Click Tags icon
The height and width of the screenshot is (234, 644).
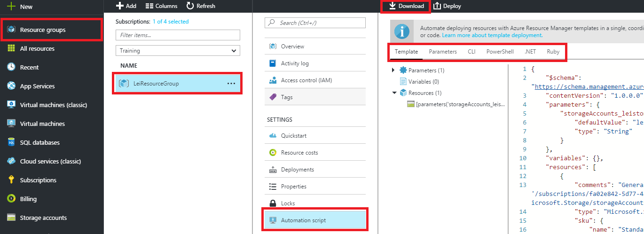click(x=273, y=97)
